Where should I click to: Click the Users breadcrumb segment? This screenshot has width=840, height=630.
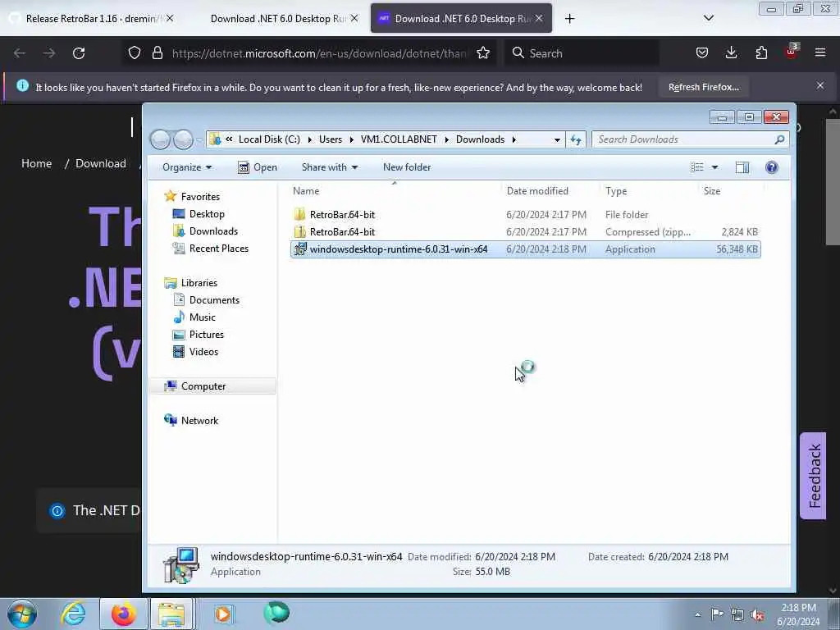tap(330, 139)
